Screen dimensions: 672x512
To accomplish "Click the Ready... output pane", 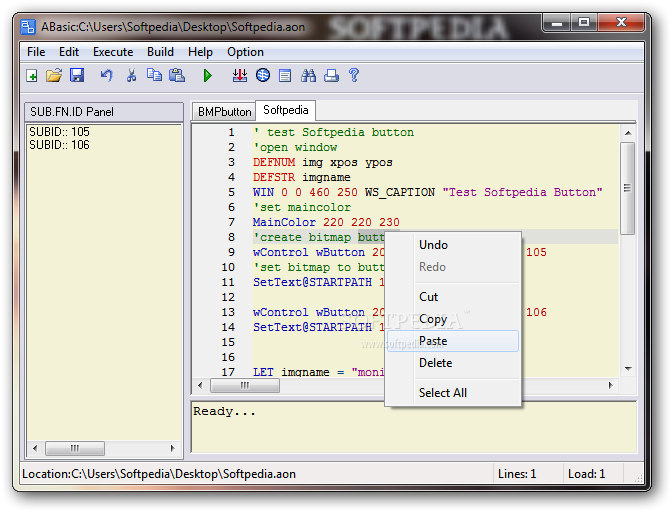I will pos(414,427).
